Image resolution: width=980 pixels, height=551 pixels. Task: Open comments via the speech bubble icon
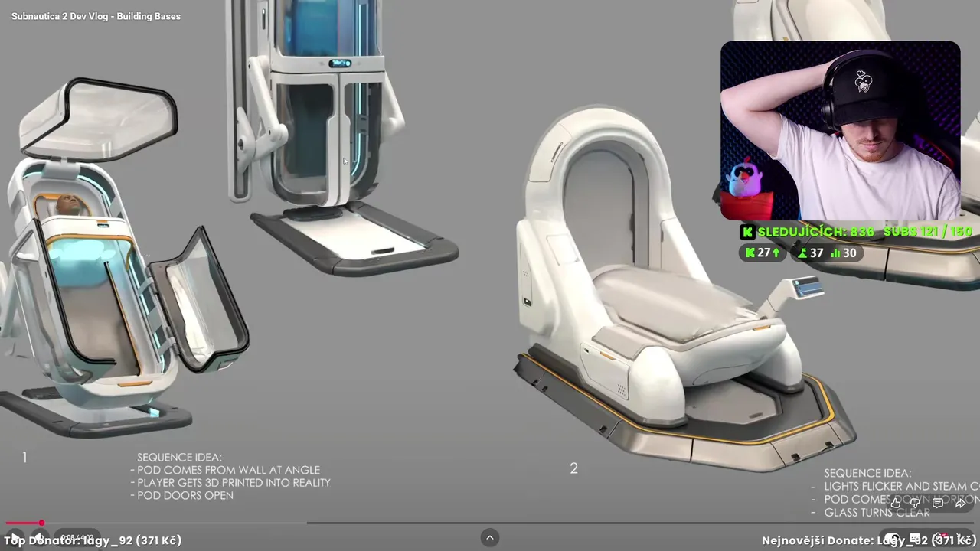tap(938, 503)
